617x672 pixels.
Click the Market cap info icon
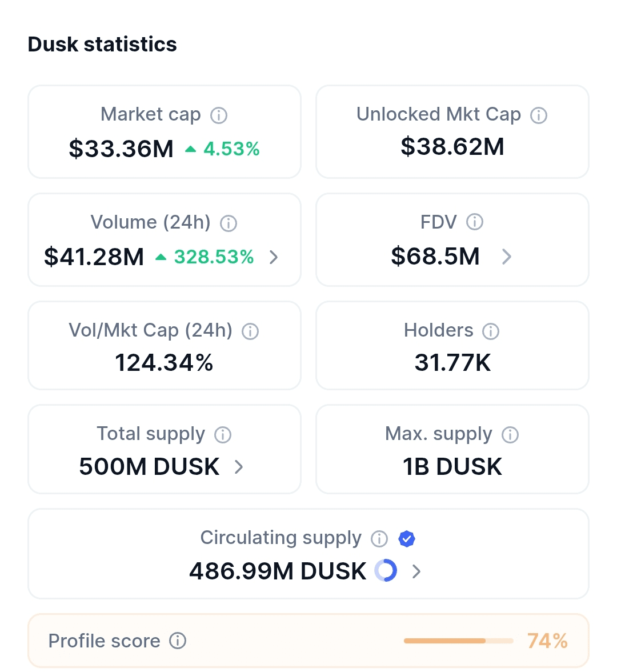219,115
